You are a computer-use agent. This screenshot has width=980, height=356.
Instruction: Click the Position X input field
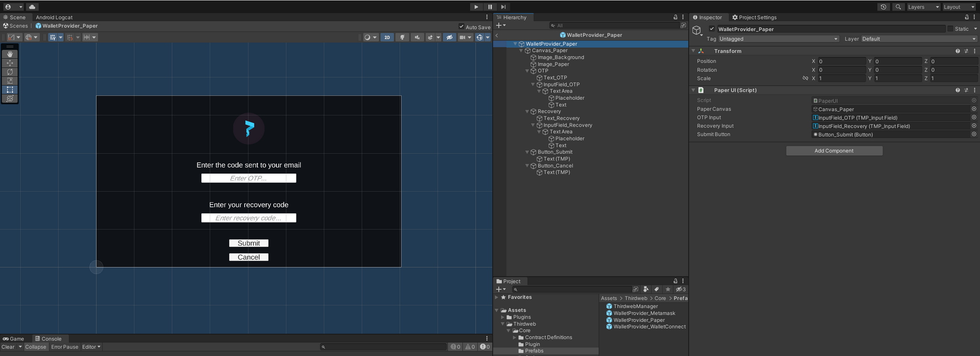coord(841,61)
